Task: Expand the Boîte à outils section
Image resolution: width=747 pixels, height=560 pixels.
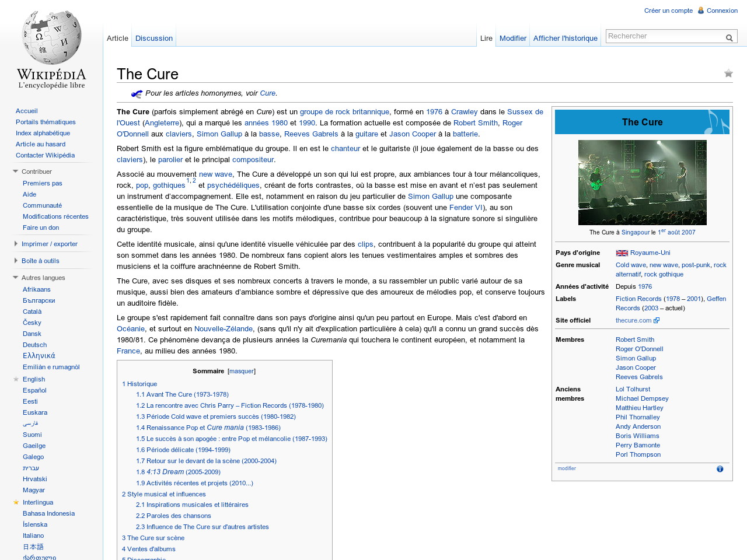Action: coord(16,261)
